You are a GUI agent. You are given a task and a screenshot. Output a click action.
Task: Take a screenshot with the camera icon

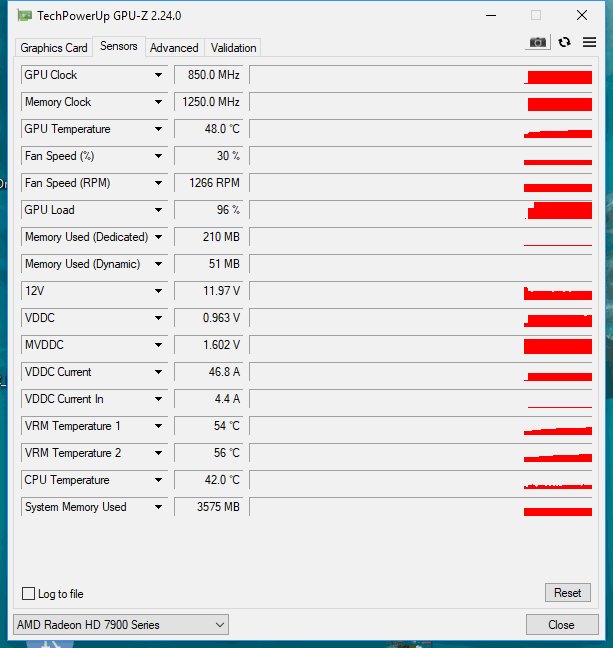click(537, 42)
